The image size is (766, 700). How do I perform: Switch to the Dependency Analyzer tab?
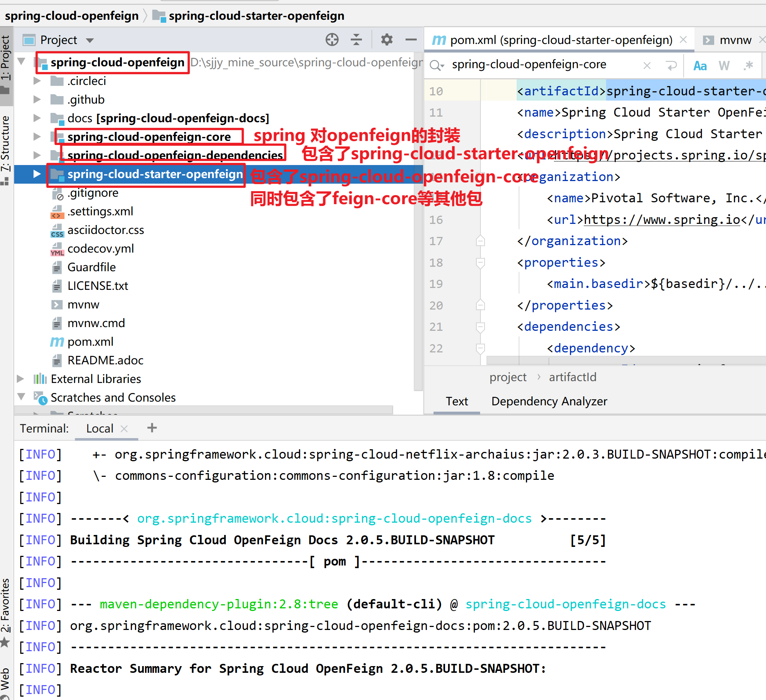[x=549, y=401]
